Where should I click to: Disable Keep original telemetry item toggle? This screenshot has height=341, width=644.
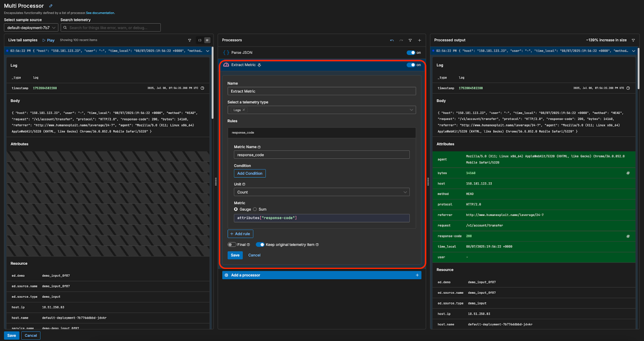[x=260, y=245]
